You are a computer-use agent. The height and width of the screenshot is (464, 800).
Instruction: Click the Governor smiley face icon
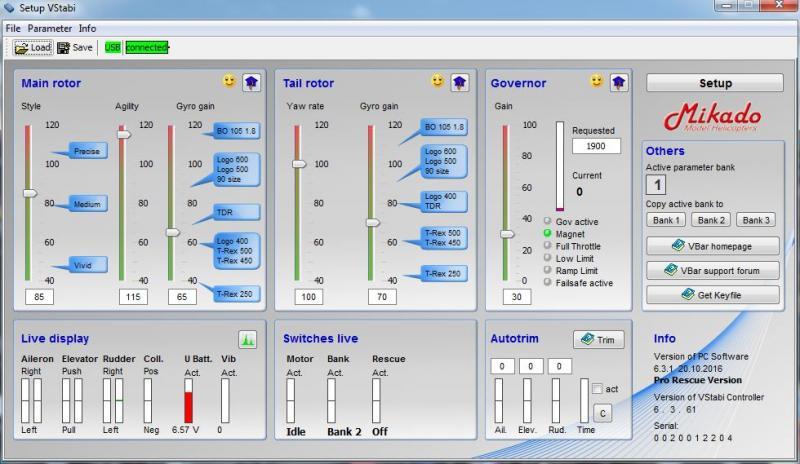pyautogui.click(x=597, y=81)
